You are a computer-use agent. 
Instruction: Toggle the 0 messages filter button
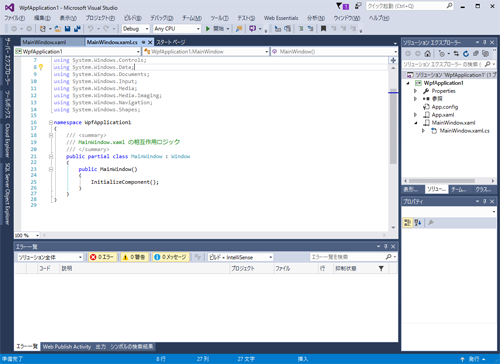pyautogui.click(x=171, y=257)
